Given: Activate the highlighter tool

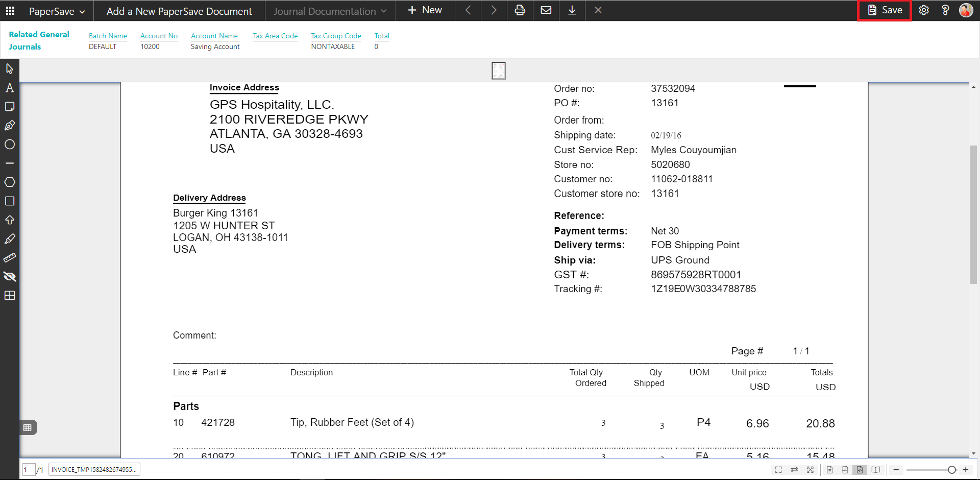Looking at the screenshot, I should point(10,239).
